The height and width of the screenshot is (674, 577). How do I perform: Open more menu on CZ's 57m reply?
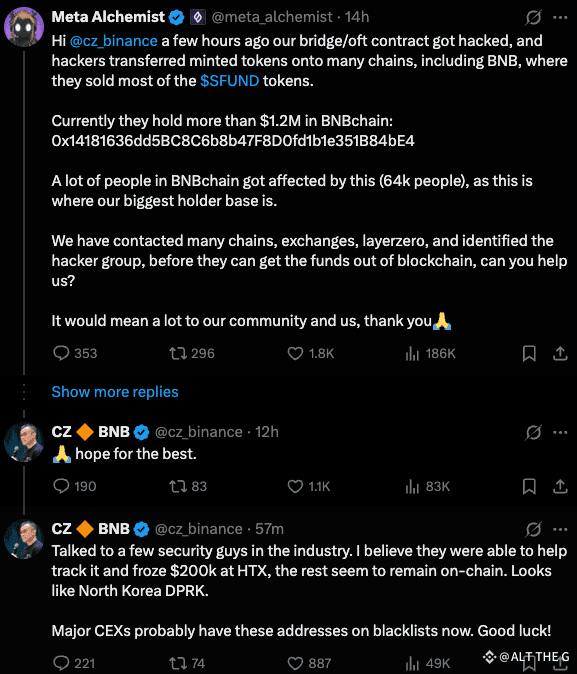(x=560, y=529)
